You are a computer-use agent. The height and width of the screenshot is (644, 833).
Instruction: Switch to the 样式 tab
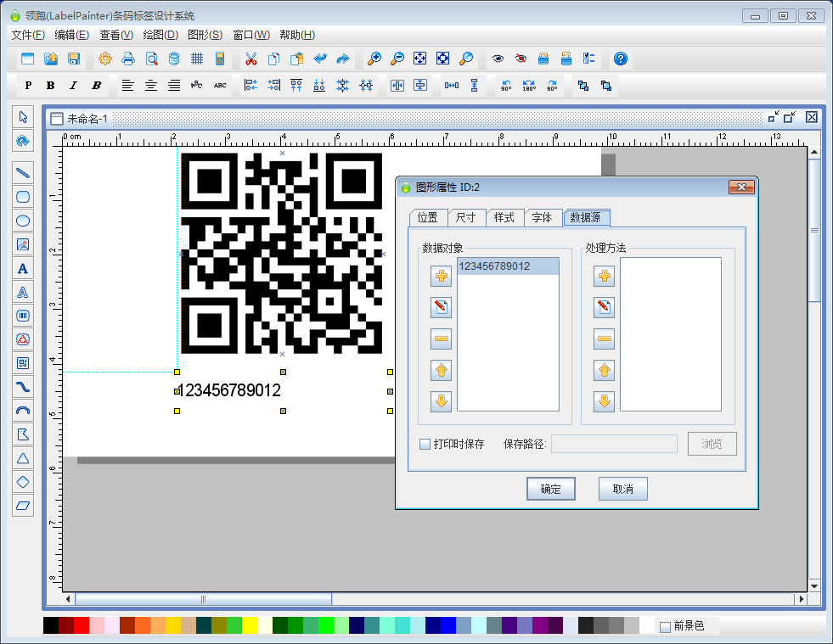point(504,218)
